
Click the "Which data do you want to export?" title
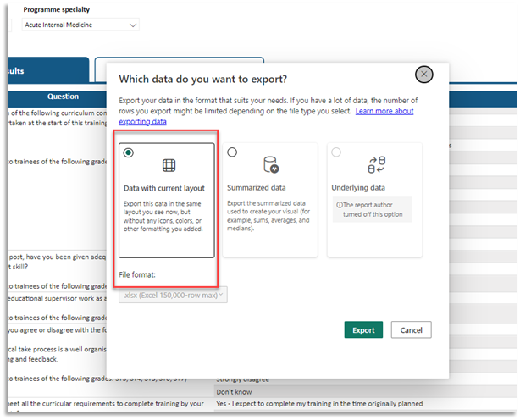click(x=202, y=79)
